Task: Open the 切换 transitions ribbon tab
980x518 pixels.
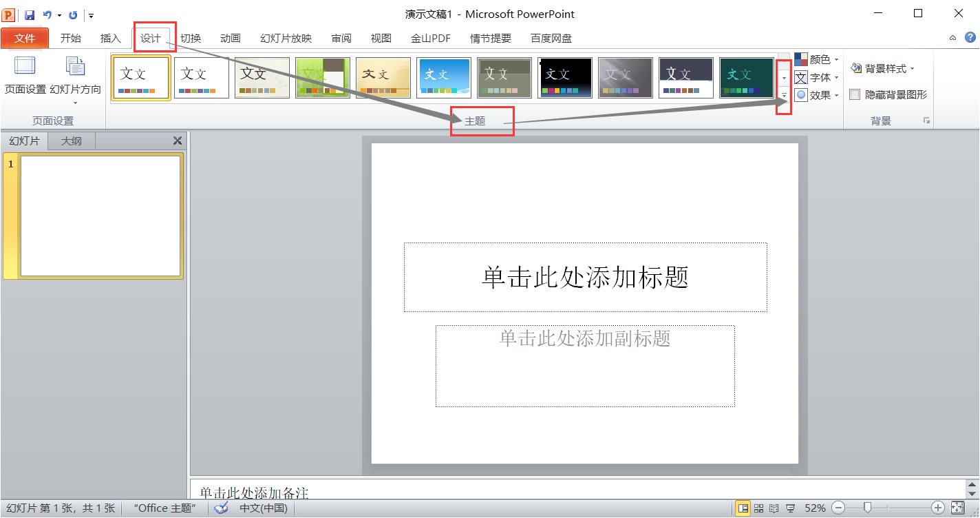Action: click(x=191, y=39)
